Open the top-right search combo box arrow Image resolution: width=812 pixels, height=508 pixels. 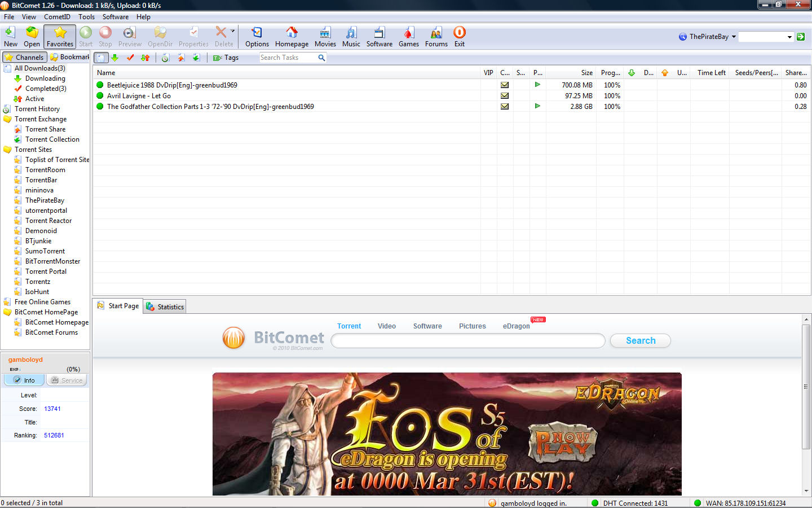click(789, 37)
